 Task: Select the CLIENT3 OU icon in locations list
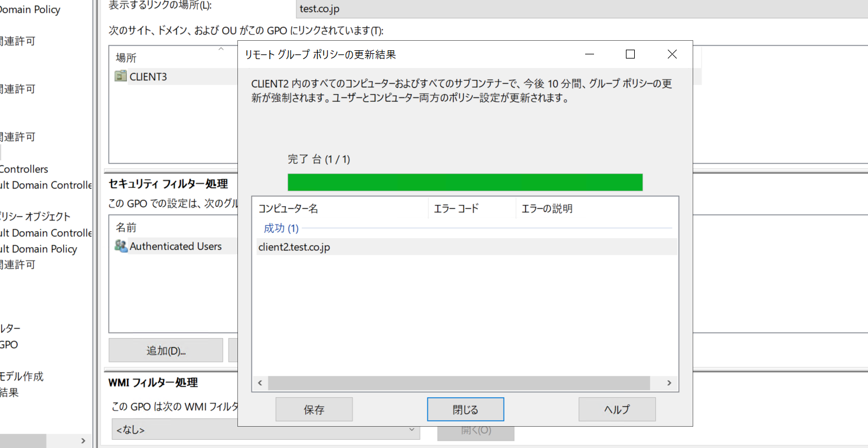(120, 76)
